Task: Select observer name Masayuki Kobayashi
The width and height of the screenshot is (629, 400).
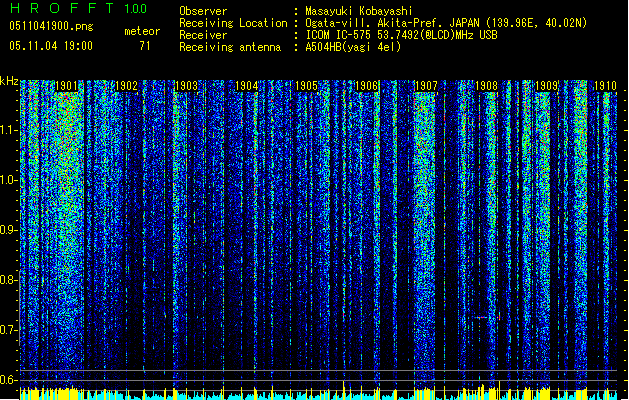Action: [359, 11]
